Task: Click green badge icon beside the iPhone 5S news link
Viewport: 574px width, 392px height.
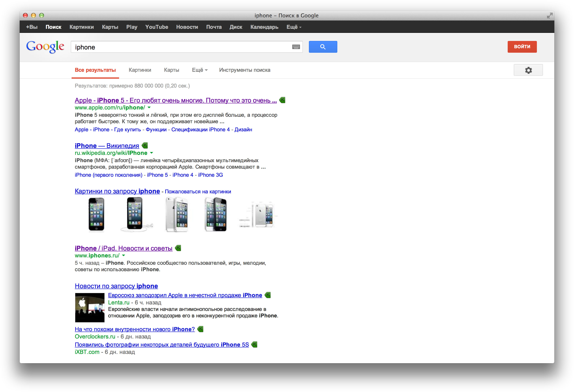Action: (254, 344)
